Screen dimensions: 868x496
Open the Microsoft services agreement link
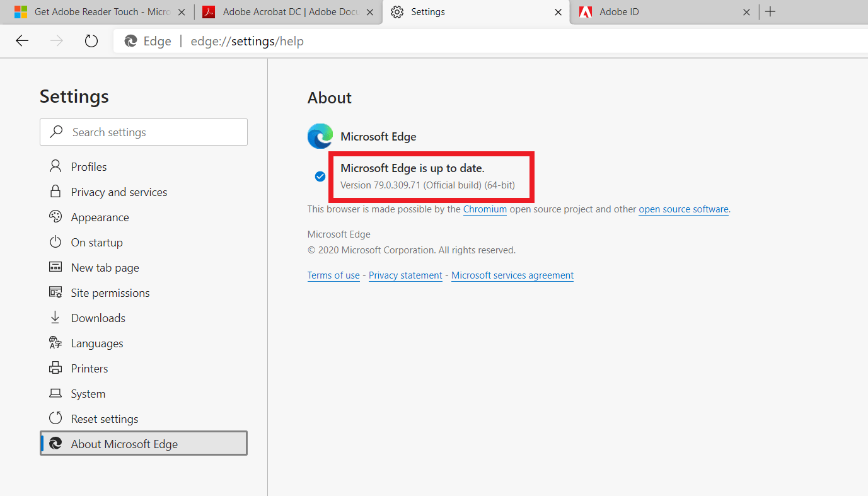pos(512,275)
